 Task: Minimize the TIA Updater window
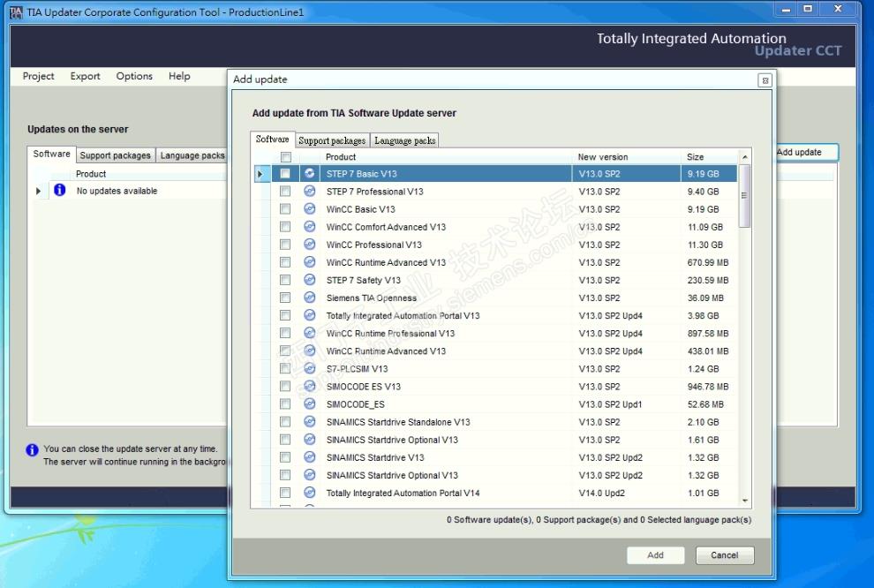[786, 10]
